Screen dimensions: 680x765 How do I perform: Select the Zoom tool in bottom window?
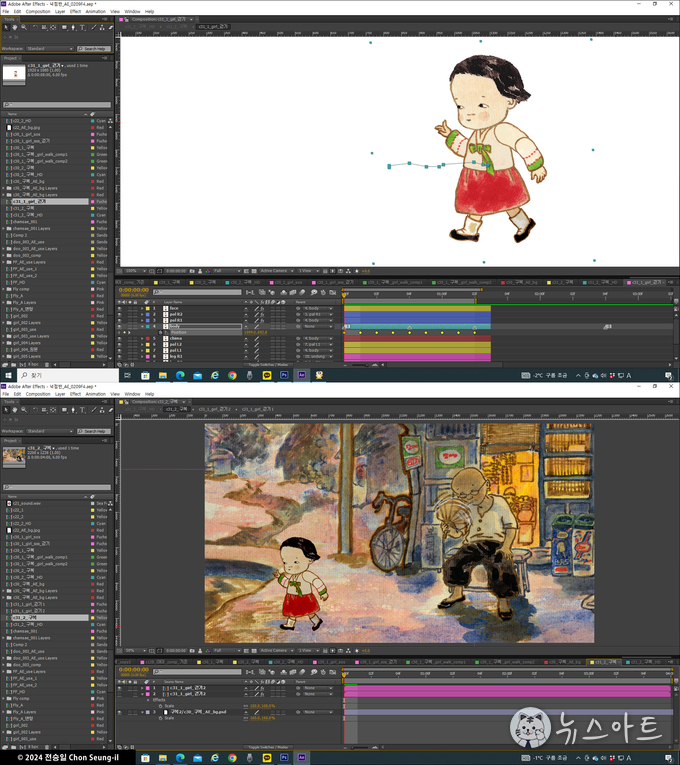[x=23, y=410]
